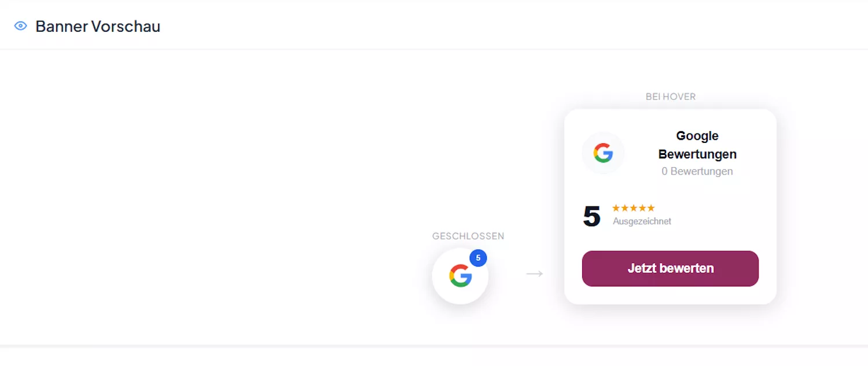This screenshot has height=366, width=868.
Task: Click the 0 Bewertungen link
Action: tap(697, 171)
